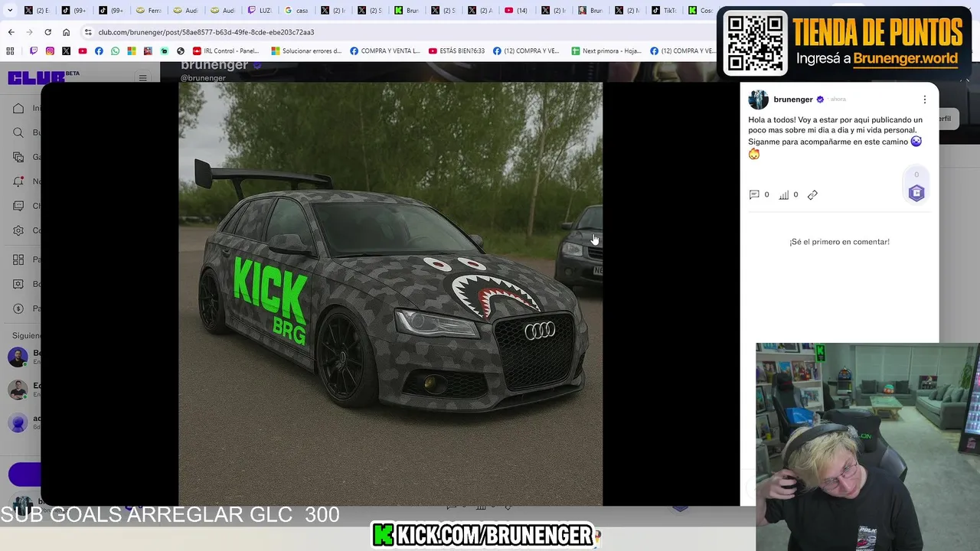Open the WhatsApp bookmark icon
980x551 pixels.
coord(115,51)
